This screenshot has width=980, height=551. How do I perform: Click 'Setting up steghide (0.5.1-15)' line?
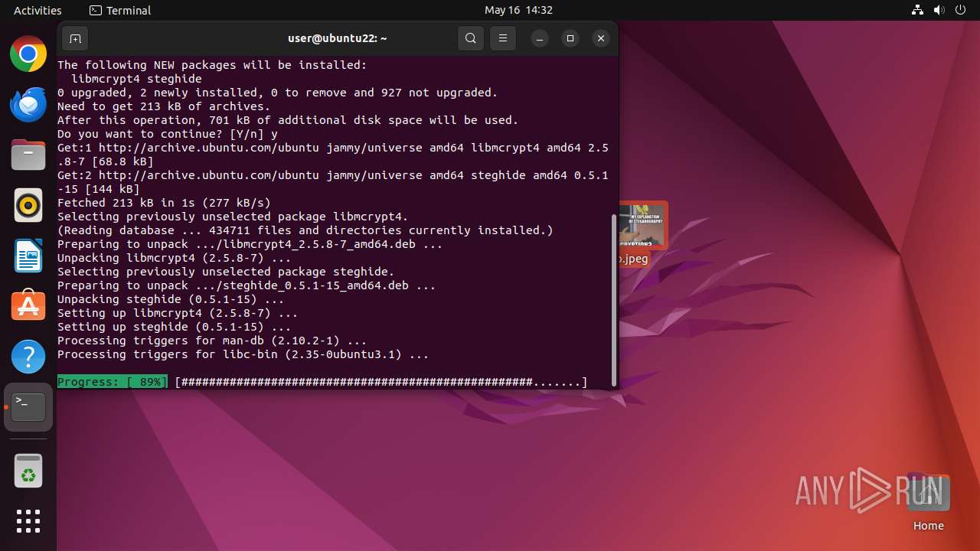(x=175, y=327)
